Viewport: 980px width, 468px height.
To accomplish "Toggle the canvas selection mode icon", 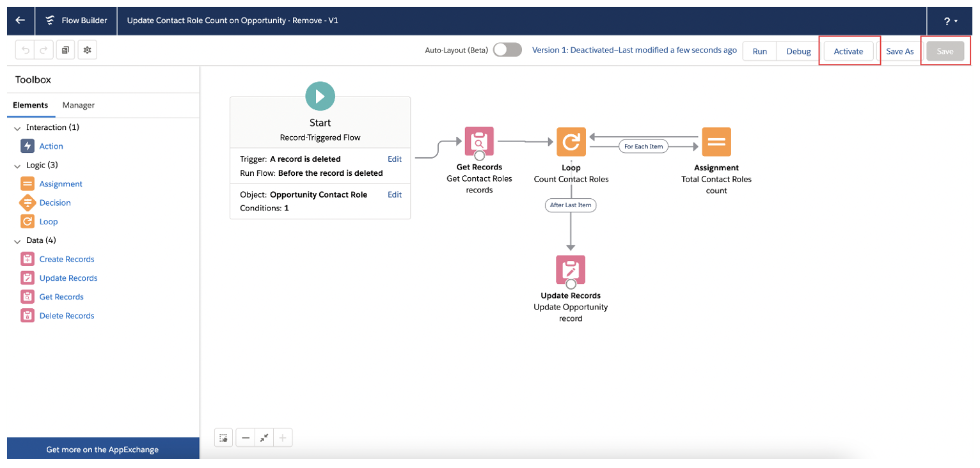I will pyautogui.click(x=223, y=438).
